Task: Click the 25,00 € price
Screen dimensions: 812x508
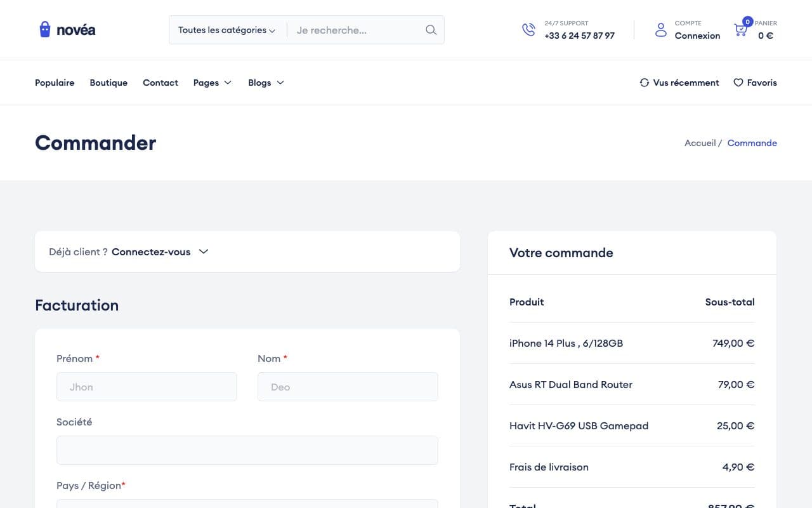Action: (736, 425)
